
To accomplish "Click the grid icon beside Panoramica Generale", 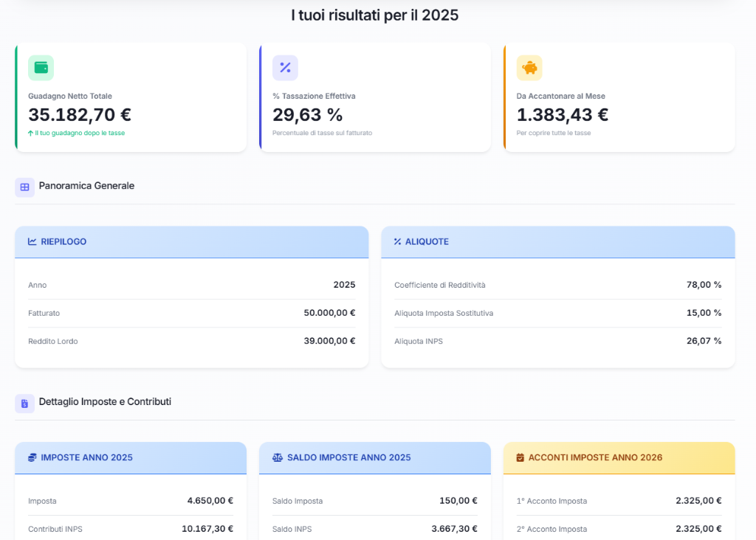I will click(24, 187).
